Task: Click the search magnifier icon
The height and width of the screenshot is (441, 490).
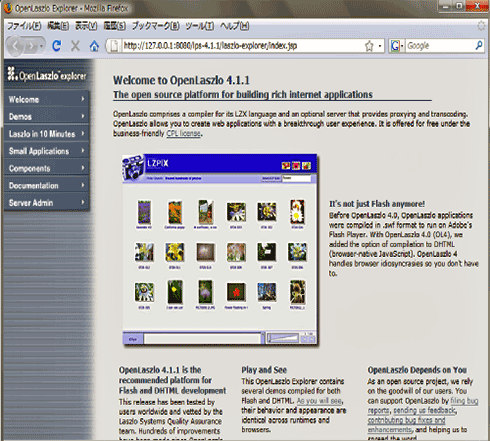Action: [479, 45]
